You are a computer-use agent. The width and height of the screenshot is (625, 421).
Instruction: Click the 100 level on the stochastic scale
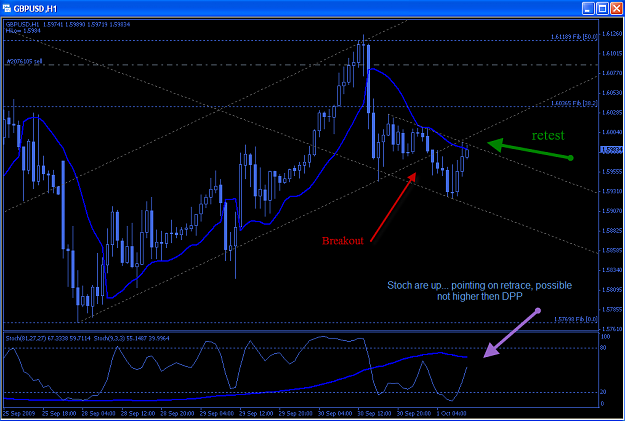coord(605,337)
